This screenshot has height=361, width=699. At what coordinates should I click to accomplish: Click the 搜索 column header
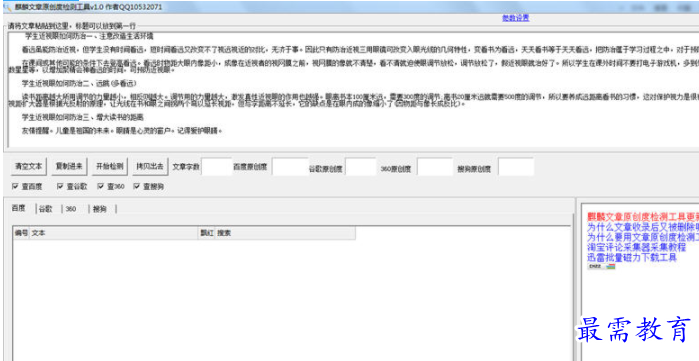[285, 233]
